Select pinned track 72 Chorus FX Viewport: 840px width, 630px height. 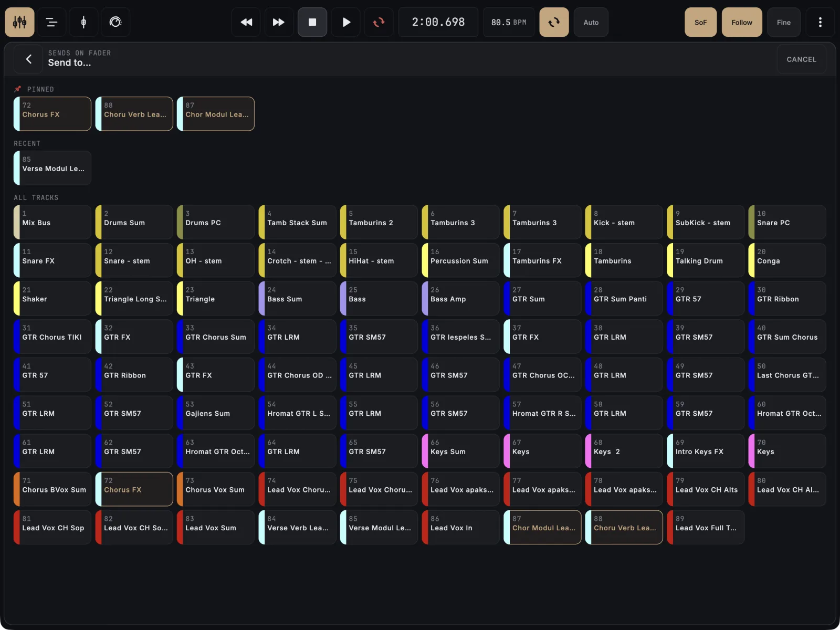52,114
